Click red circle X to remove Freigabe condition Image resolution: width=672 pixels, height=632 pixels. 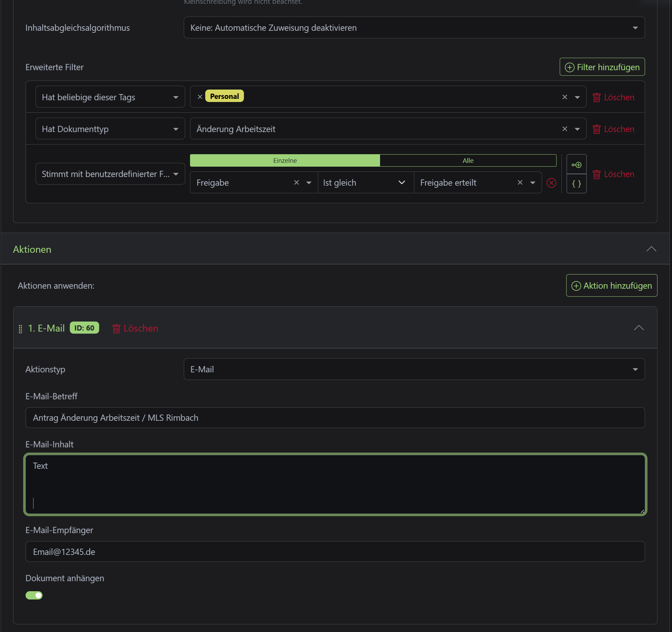551,183
